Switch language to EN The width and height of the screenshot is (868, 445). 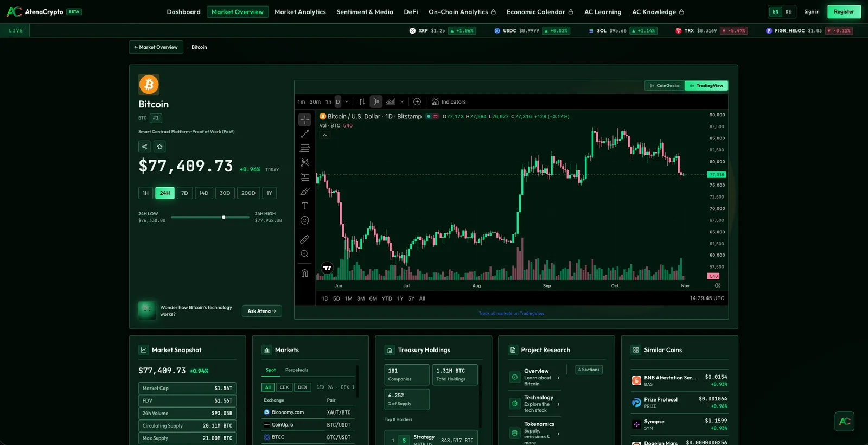coord(776,11)
